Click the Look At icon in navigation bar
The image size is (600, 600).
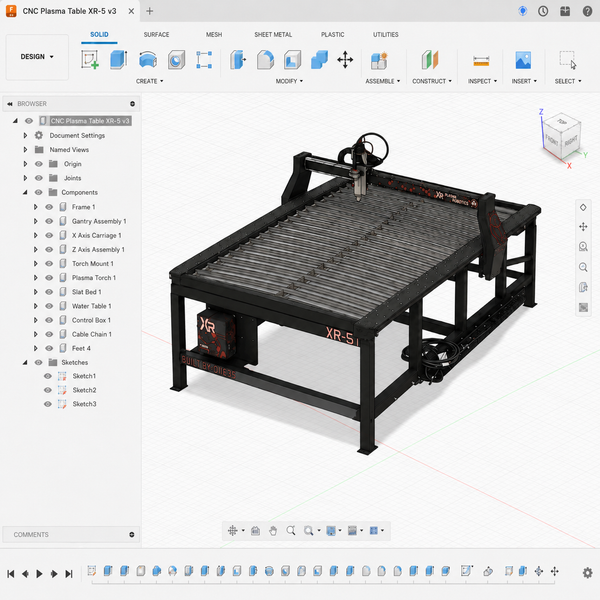point(255,531)
